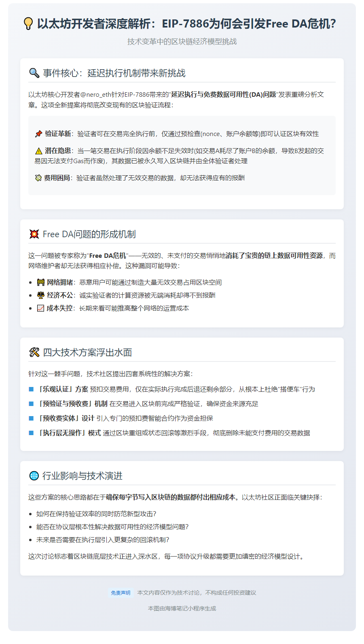Click the hammer and wrench icon by 四大技术方案
The height and width of the screenshot is (644, 364).
pyautogui.click(x=34, y=352)
